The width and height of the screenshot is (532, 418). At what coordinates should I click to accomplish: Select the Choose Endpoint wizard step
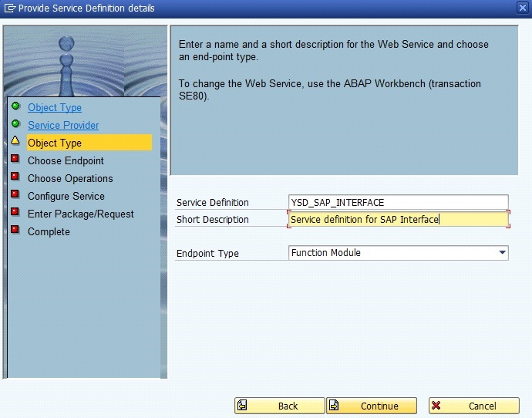click(x=66, y=161)
